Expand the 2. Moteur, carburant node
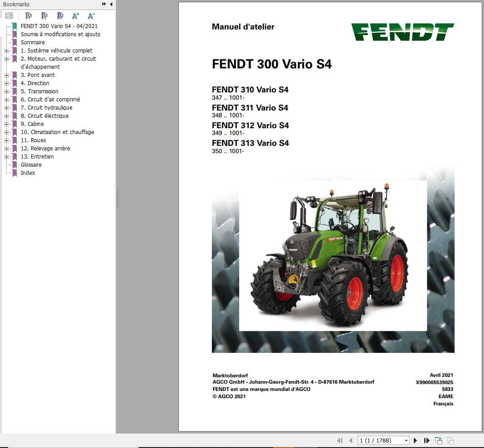 (x=6, y=59)
